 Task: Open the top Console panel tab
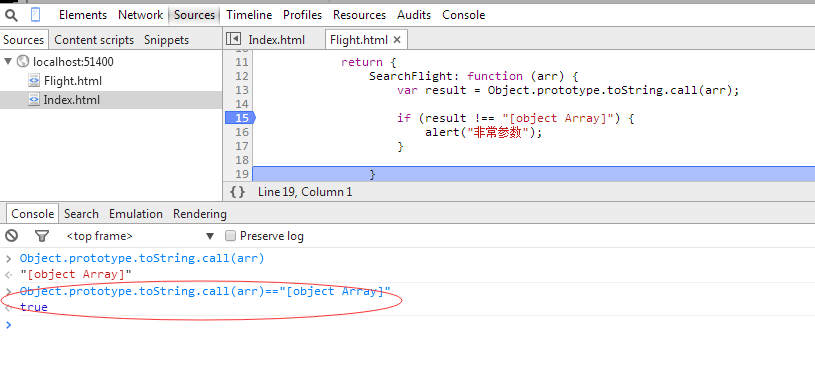point(464,15)
